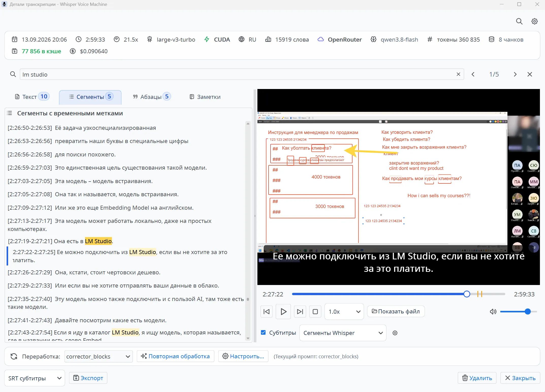
Task: Expand SRT субтитры export format dropdown
Action: tap(35, 378)
